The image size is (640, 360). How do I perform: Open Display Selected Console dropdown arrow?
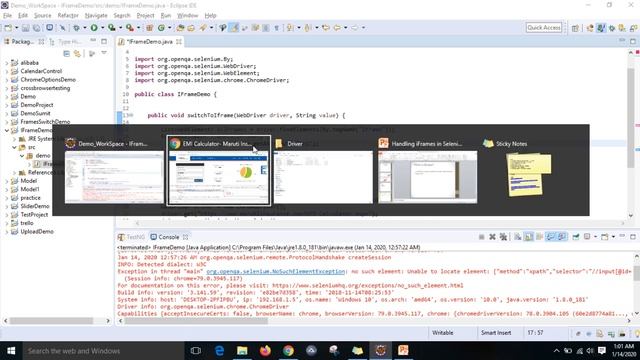coord(596,237)
